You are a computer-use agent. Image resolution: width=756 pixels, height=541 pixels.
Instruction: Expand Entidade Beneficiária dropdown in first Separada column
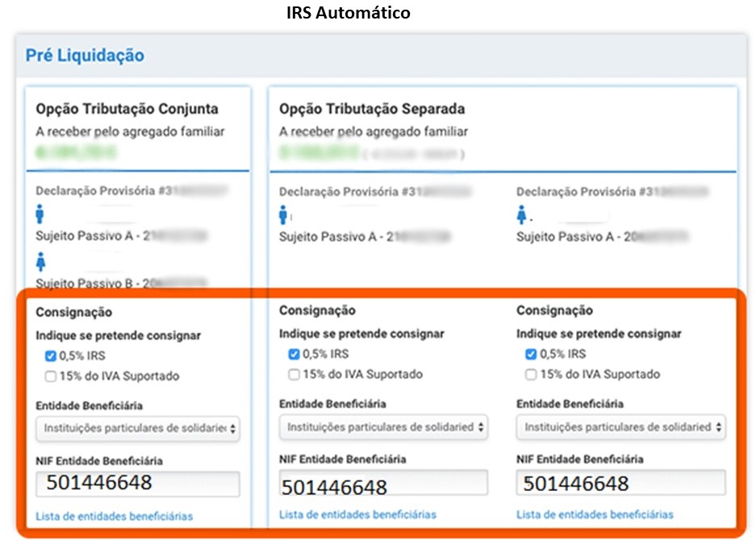tap(383, 427)
